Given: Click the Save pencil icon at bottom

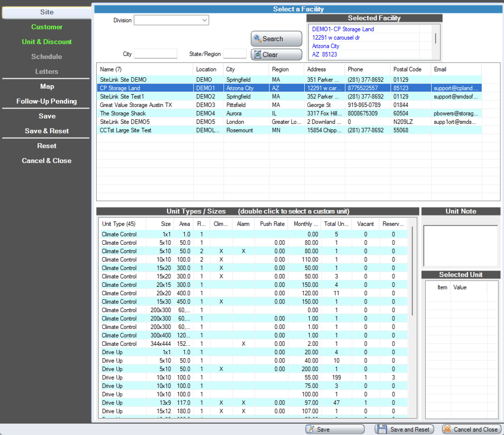Looking at the screenshot, I should coord(310,429).
